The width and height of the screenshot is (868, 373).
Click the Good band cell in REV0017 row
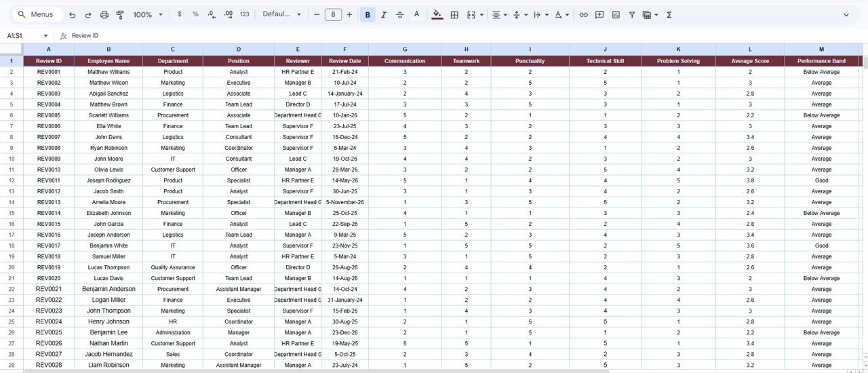point(821,246)
